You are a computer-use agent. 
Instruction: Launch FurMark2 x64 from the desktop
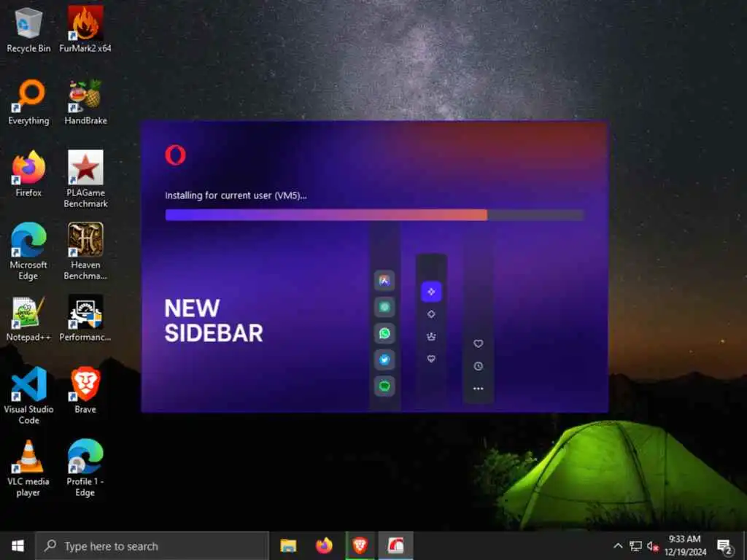[x=85, y=29]
